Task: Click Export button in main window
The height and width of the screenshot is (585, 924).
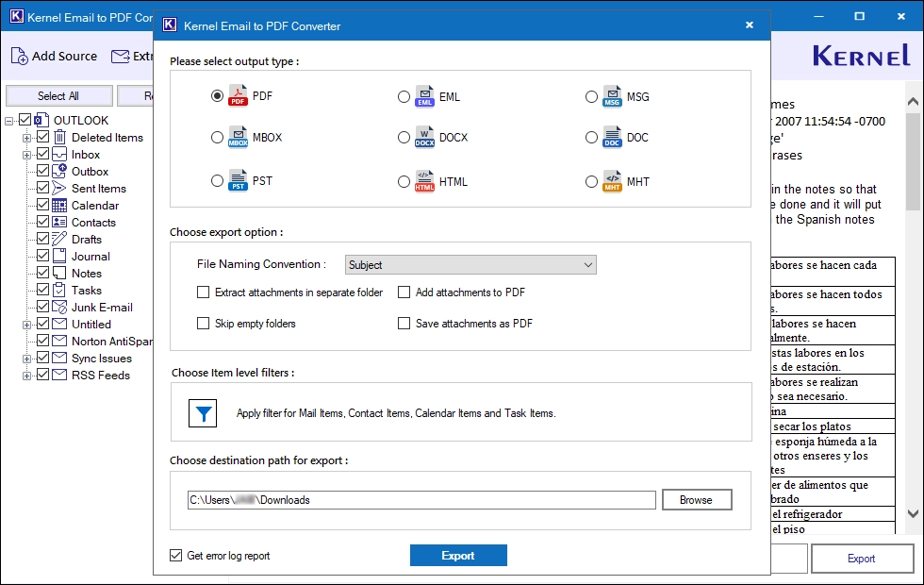Action: tap(862, 558)
